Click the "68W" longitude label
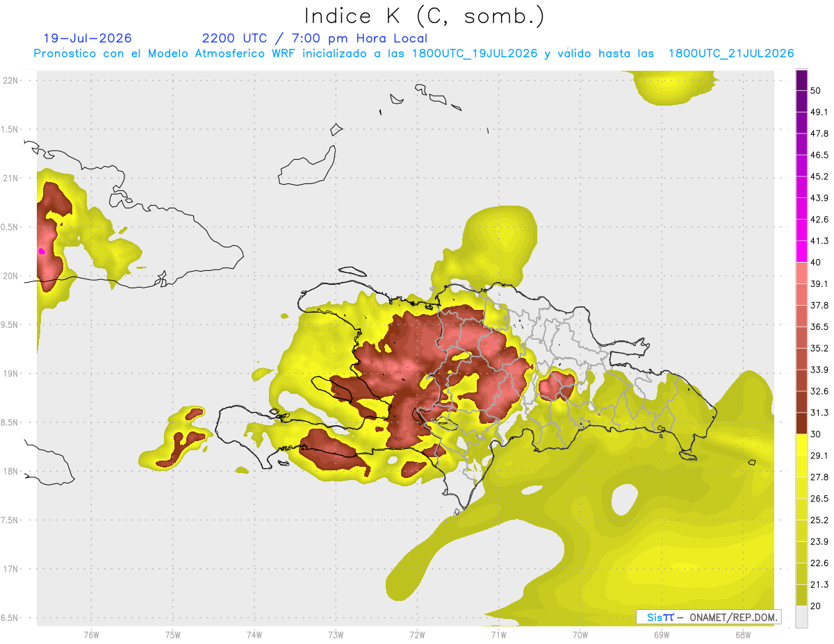 [743, 634]
